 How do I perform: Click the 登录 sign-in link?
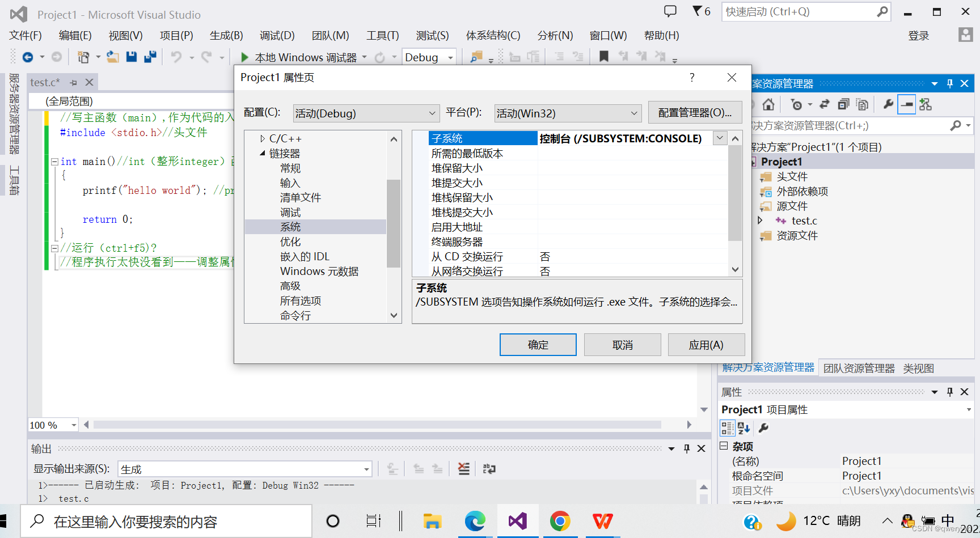tap(918, 36)
